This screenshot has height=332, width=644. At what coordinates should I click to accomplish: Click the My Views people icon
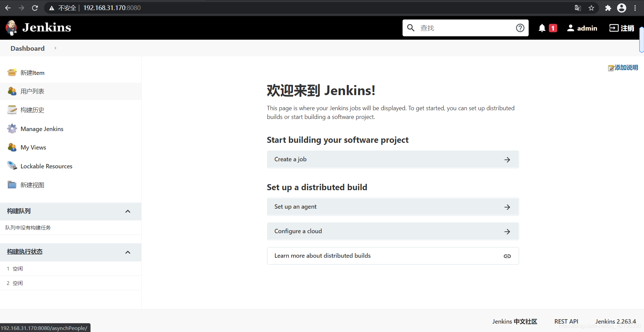[12, 147]
